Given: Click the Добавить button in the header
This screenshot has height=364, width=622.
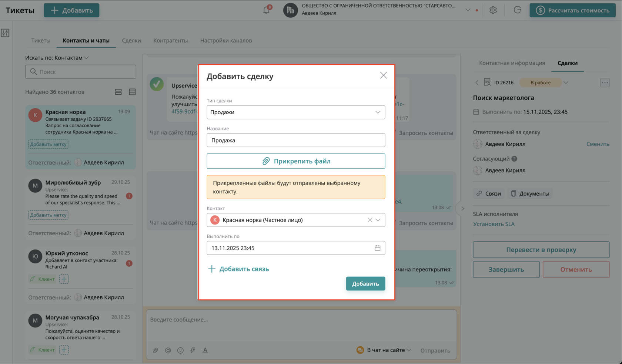Looking at the screenshot, I should click(x=71, y=10).
